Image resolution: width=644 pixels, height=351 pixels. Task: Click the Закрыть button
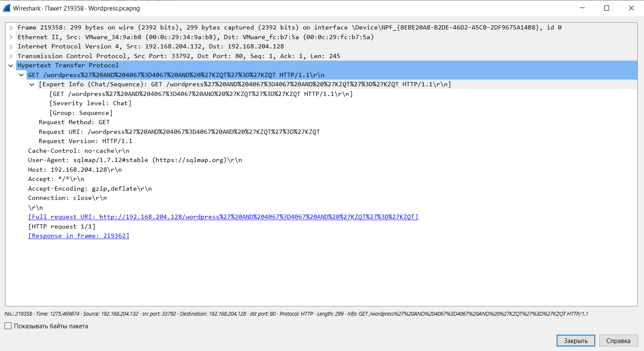tap(575, 340)
